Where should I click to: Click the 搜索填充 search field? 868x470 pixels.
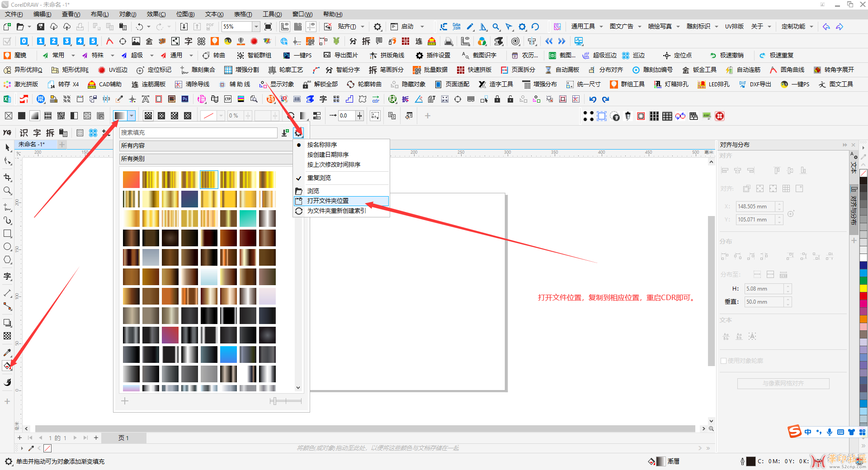coord(198,132)
